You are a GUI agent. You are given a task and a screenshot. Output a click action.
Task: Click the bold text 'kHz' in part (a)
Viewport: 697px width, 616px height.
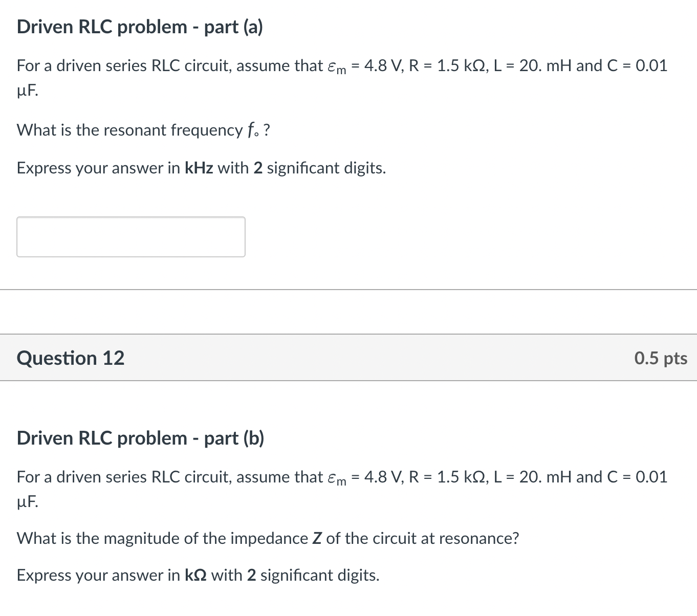pyautogui.click(x=199, y=168)
